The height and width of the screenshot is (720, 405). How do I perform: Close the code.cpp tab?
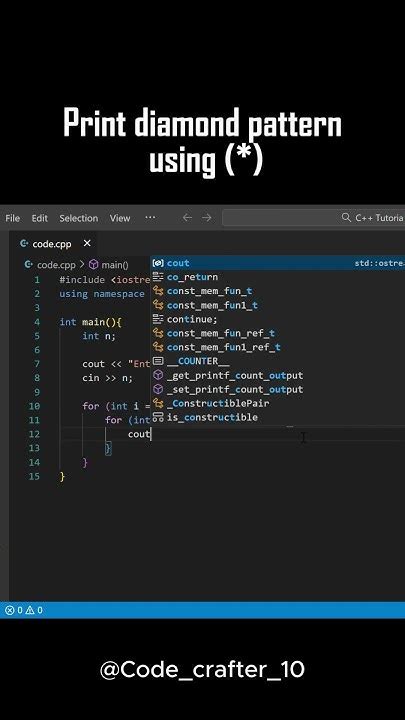(x=87, y=243)
